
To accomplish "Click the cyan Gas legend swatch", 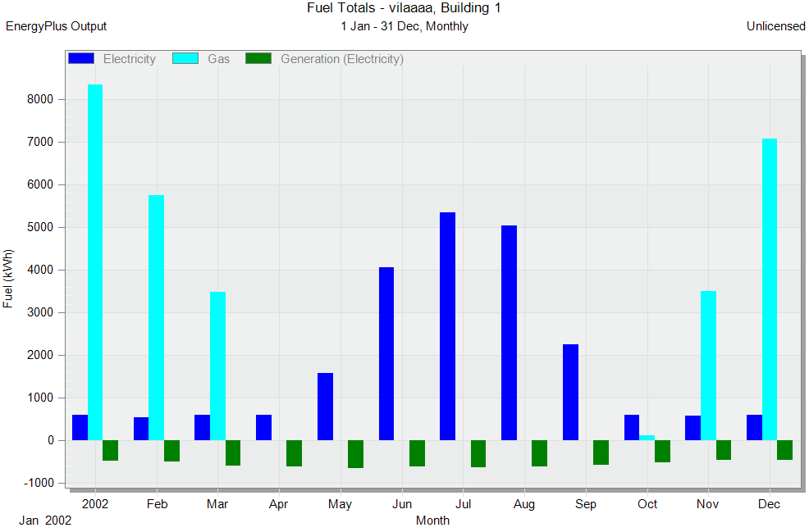I will (x=185, y=58).
